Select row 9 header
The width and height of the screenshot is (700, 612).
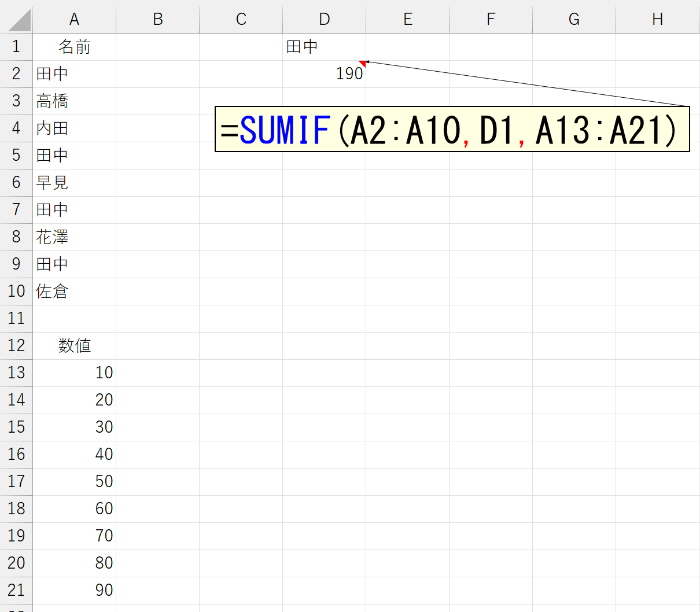point(16,264)
